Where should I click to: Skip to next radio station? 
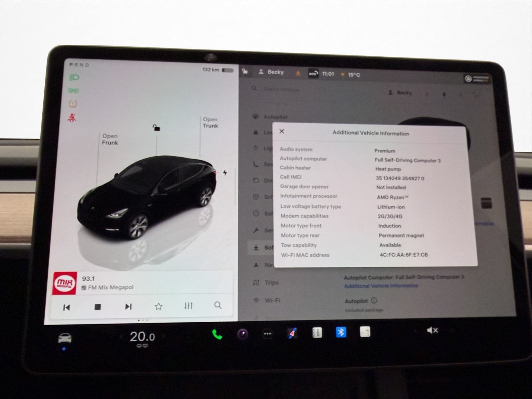pos(128,307)
